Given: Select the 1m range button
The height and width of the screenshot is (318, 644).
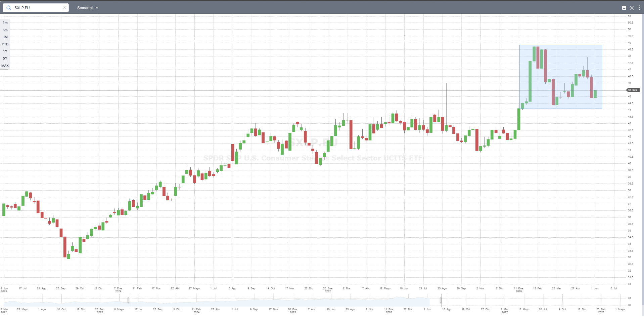Looking at the screenshot, I should click(5, 23).
